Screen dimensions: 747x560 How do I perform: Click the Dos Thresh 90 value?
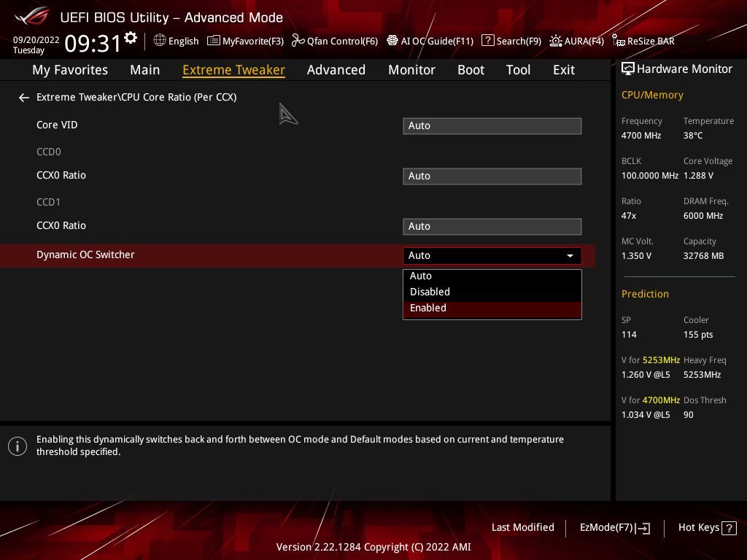[689, 415]
